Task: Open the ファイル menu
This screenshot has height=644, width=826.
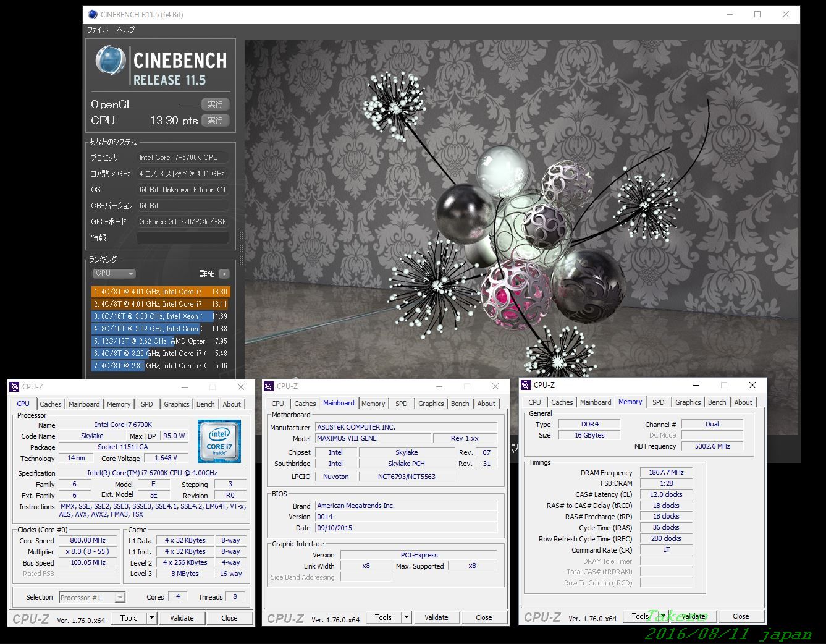Action: pyautogui.click(x=98, y=30)
